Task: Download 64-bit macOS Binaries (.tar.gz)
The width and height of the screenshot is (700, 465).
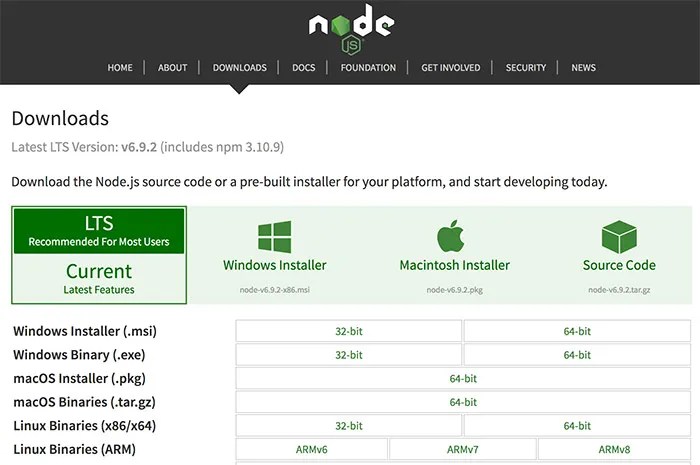Action: 463,402
